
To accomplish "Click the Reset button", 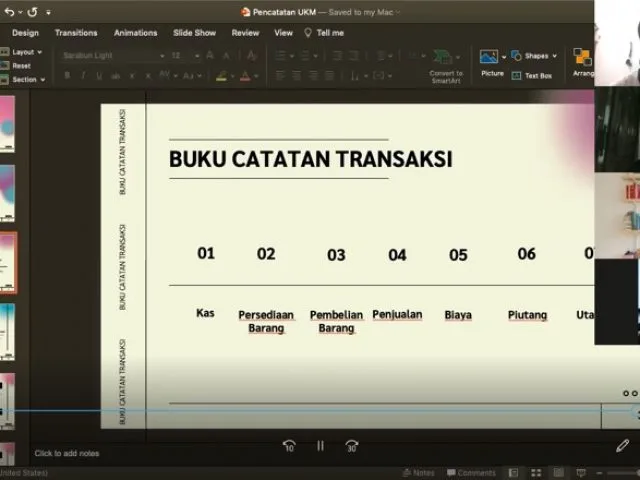I will click(21, 66).
